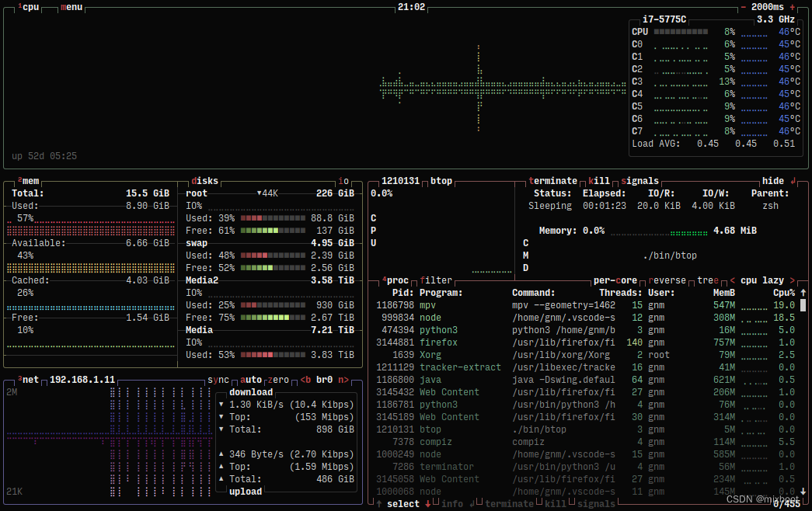Select the cpu box label
The height and width of the screenshot is (511, 812).
[x=29, y=7]
